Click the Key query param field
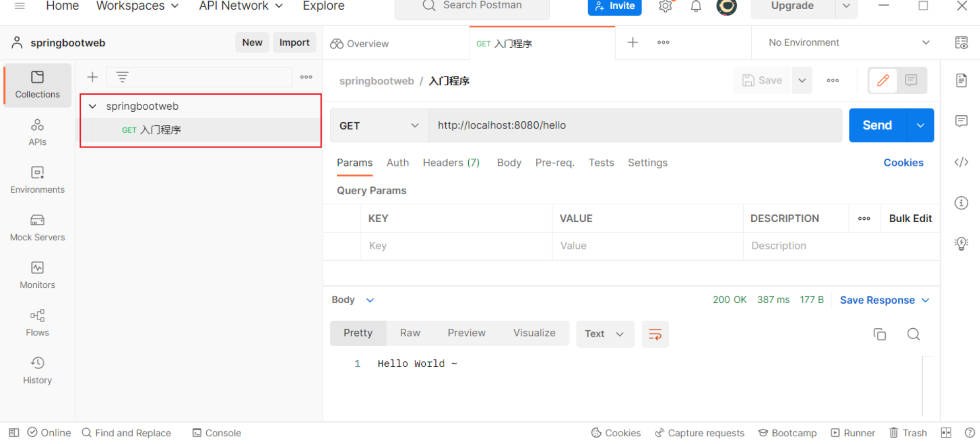Screen dimensions: 980x444 (x=456, y=246)
